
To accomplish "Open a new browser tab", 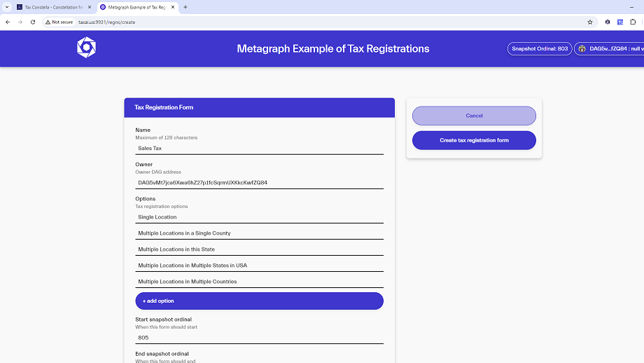I will pyautogui.click(x=185, y=7).
